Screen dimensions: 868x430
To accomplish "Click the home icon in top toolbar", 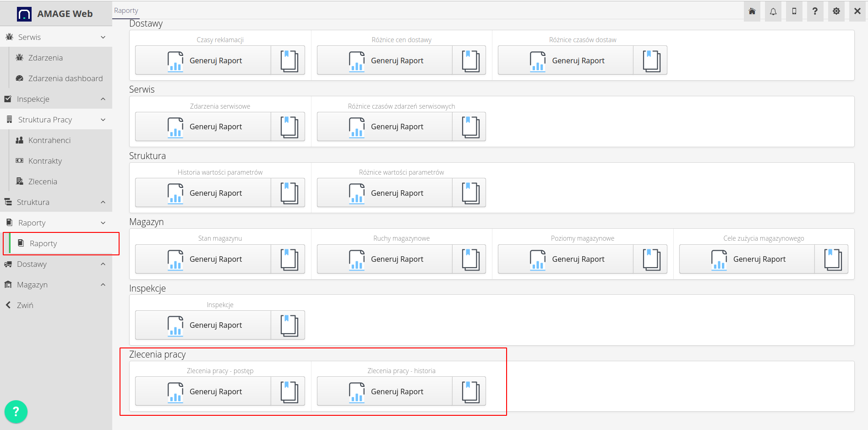I will click(752, 11).
